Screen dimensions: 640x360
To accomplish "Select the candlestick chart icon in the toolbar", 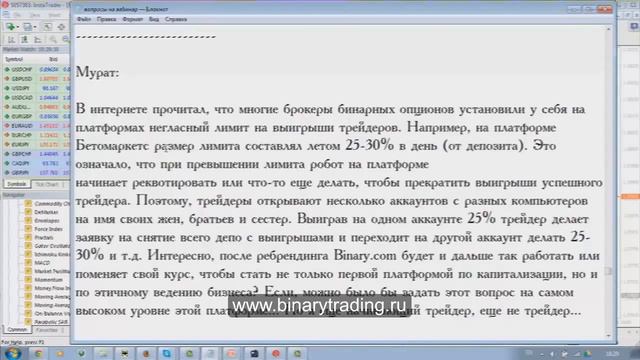I will [24, 40].
